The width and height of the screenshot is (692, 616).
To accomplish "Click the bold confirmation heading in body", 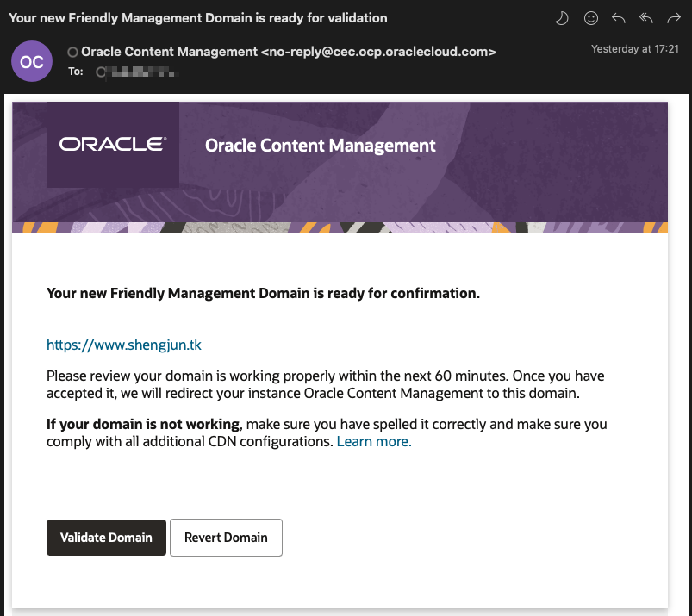I will 263,294.
